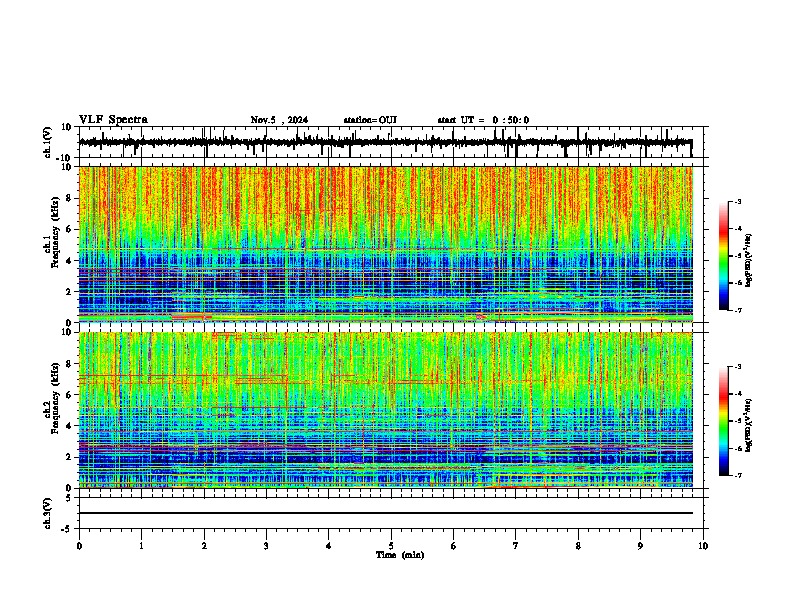792x612 pixels.
Task: Click time axis tick label '0'
Action: click(79, 546)
